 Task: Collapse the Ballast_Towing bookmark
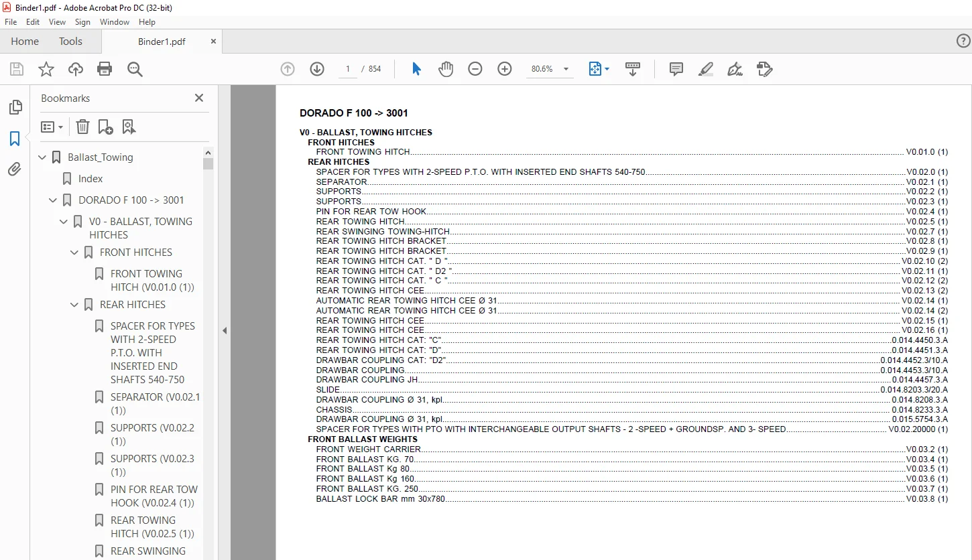pos(43,157)
